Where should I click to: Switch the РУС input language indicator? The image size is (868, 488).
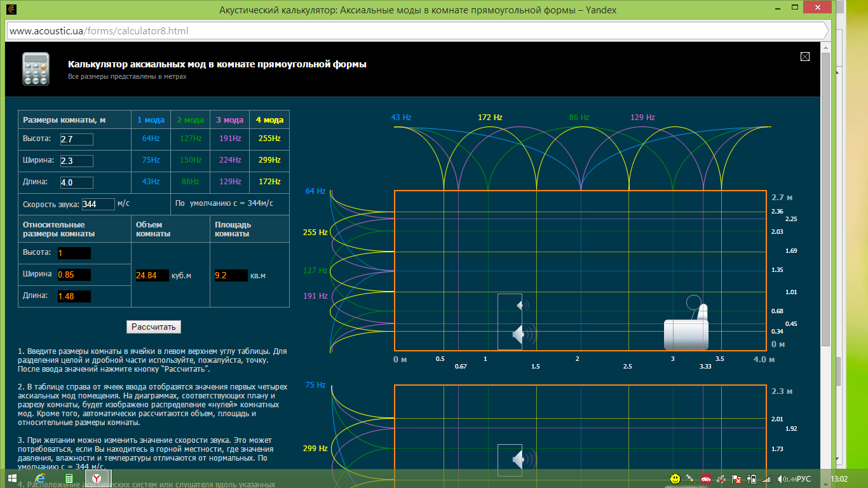tap(804, 478)
